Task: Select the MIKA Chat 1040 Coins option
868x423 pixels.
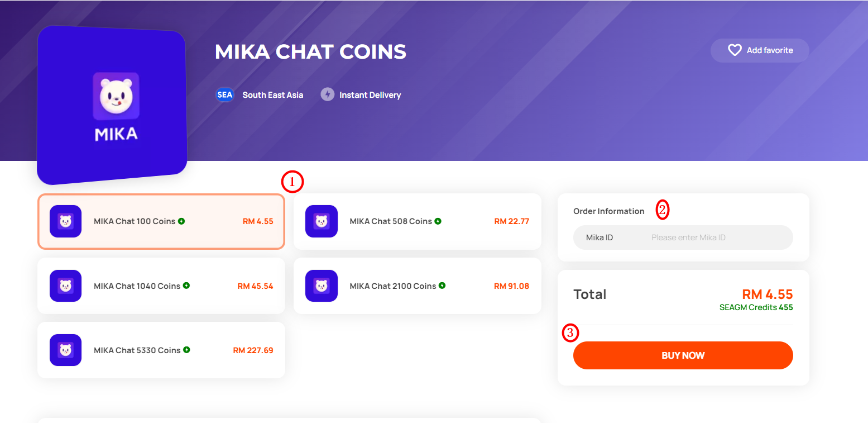Action: (x=161, y=286)
